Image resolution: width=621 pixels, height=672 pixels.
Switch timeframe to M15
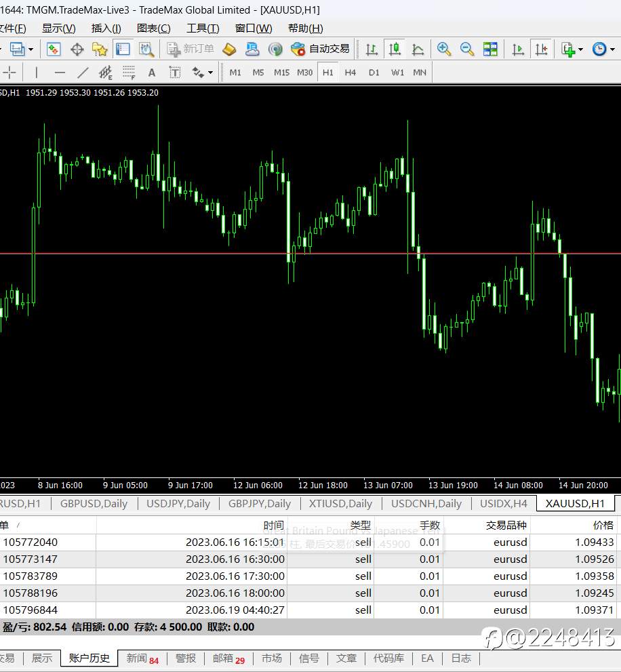tap(281, 73)
